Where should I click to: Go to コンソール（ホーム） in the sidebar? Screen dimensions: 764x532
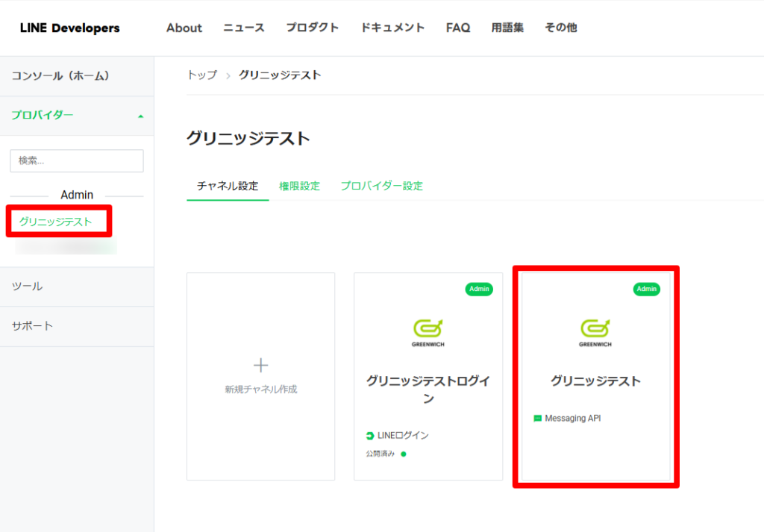tap(77, 76)
